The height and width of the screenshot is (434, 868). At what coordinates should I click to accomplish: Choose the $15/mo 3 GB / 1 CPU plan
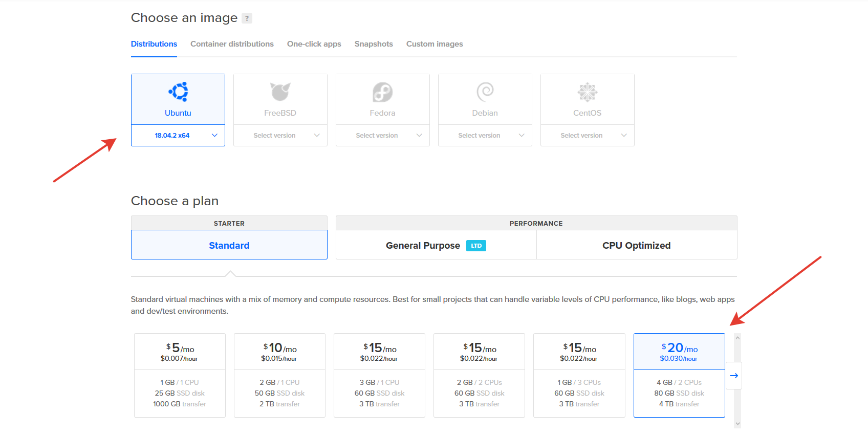click(379, 375)
